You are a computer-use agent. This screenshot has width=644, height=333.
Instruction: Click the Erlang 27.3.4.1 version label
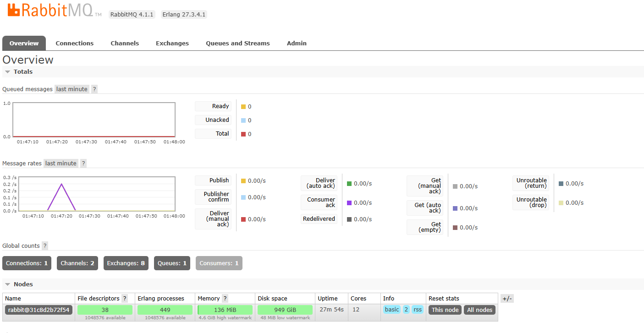coord(184,15)
